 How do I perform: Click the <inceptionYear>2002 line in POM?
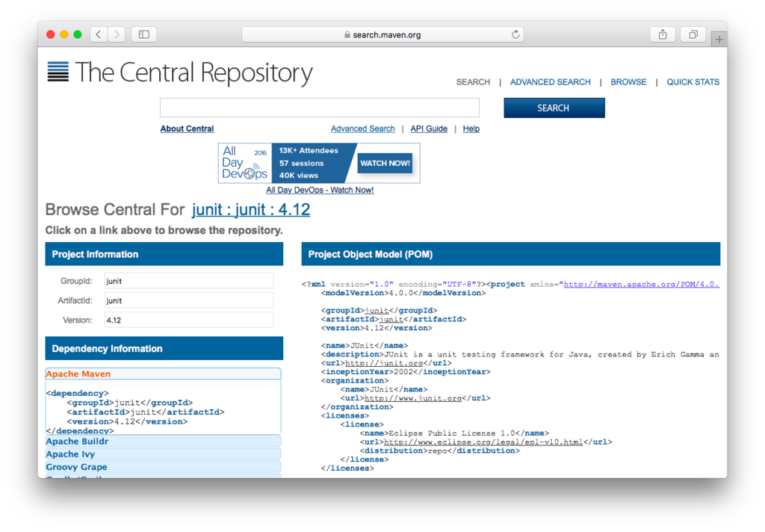pyautogui.click(x=406, y=372)
